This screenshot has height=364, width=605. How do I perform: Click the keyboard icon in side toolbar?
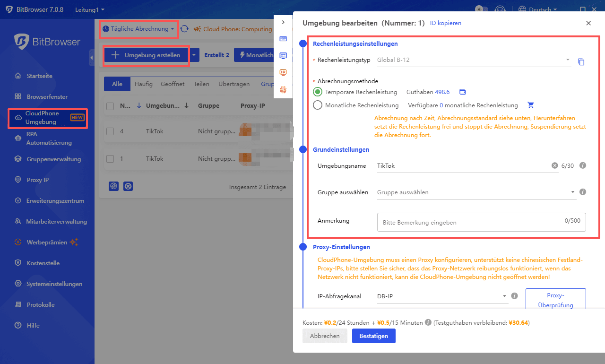(283, 39)
